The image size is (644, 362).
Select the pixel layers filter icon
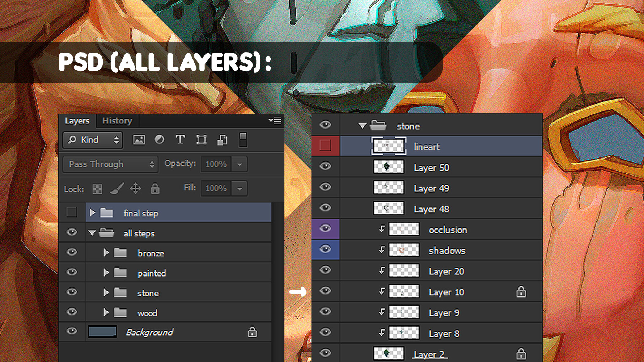139,140
